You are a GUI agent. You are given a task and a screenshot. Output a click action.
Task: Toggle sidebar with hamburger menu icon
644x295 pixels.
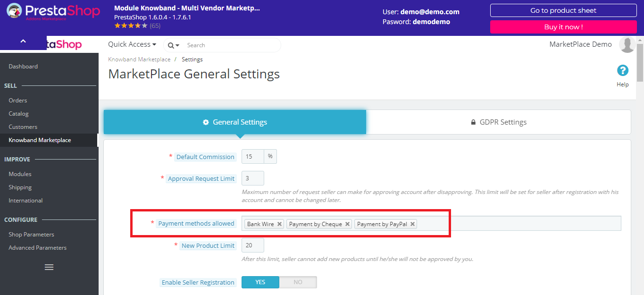click(x=49, y=267)
